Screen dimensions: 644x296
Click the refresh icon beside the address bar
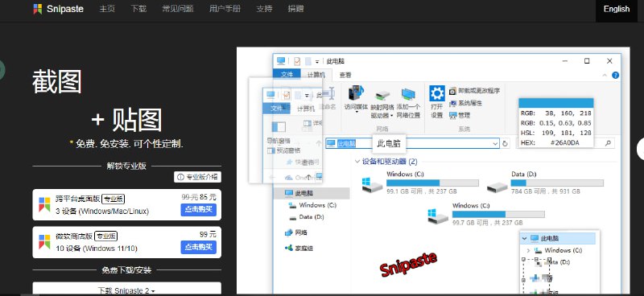tap(506, 143)
